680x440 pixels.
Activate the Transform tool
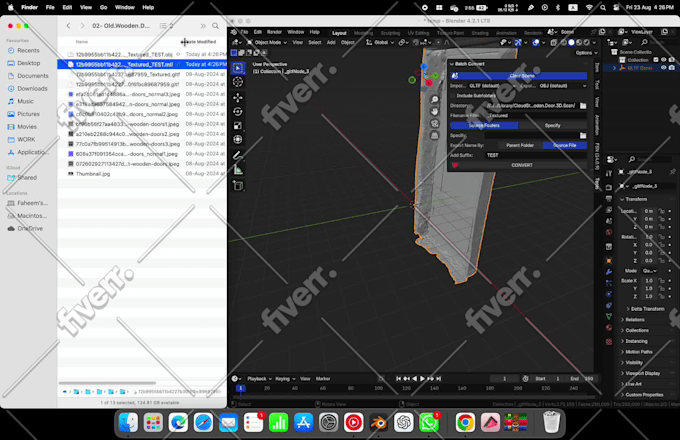point(238,139)
